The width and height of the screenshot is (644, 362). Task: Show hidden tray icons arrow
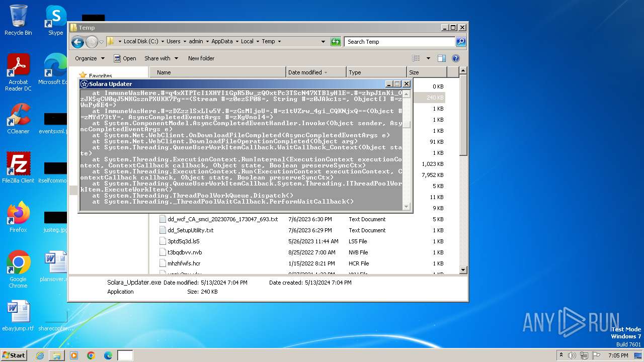(x=561, y=355)
